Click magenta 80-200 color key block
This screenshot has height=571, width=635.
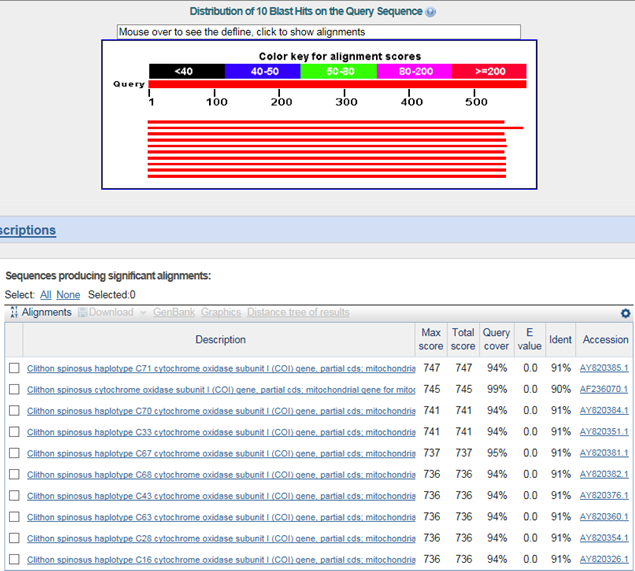click(x=414, y=71)
